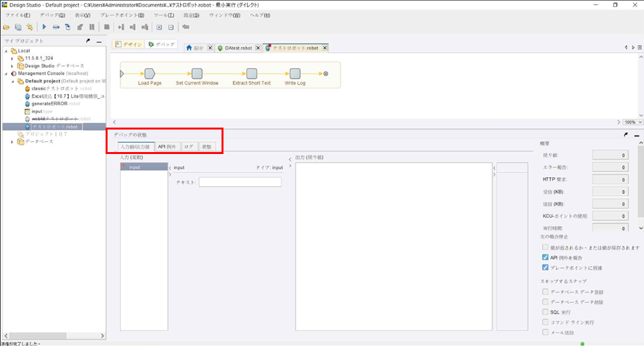This screenshot has width=644, height=346.
Task: Click the remove breakpoint toolbar icon
Action: click(x=132, y=27)
